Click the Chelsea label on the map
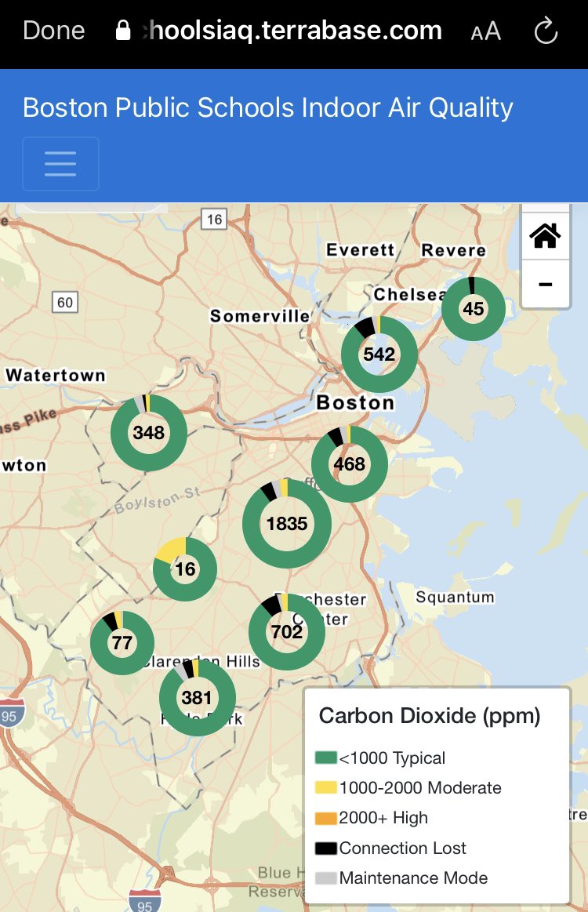Image resolution: width=588 pixels, height=912 pixels. tap(409, 294)
